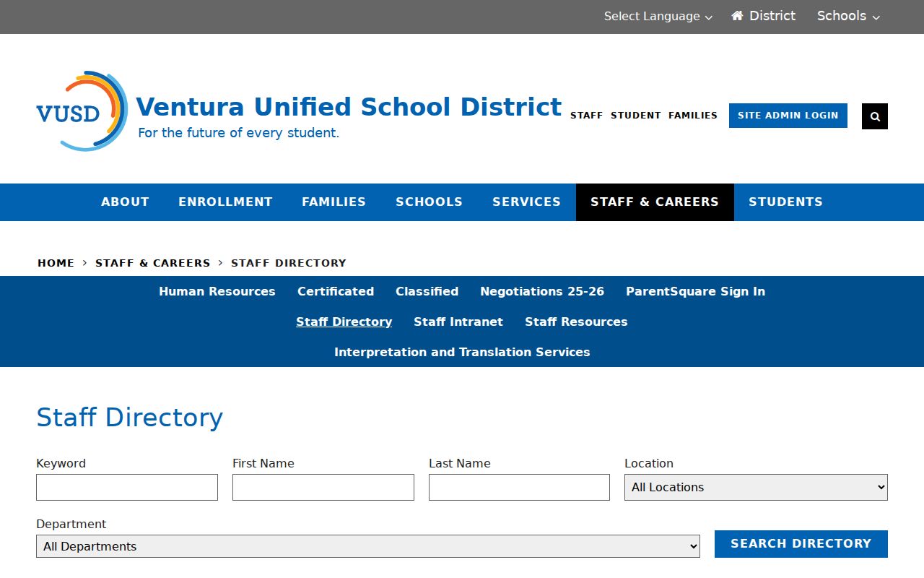Open the SERVICES menu
The width and height of the screenshot is (924, 578).
point(526,202)
